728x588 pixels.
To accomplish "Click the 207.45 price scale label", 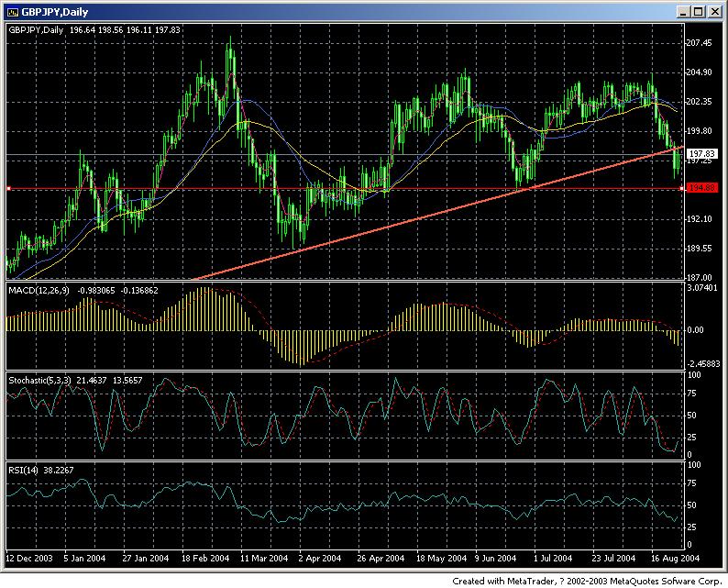I will [x=701, y=42].
